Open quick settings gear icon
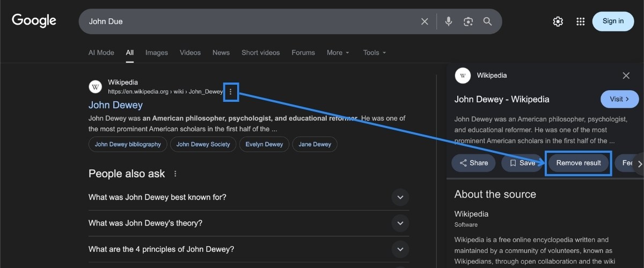 pos(558,21)
